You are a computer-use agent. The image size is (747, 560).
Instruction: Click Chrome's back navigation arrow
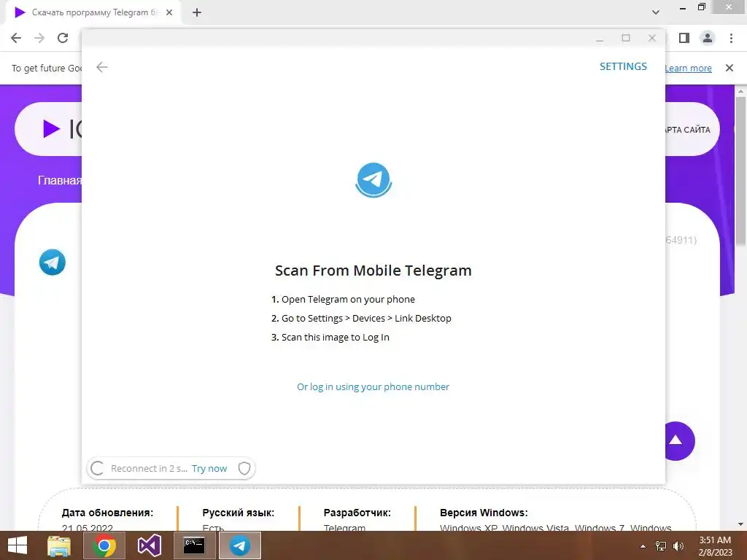point(16,38)
